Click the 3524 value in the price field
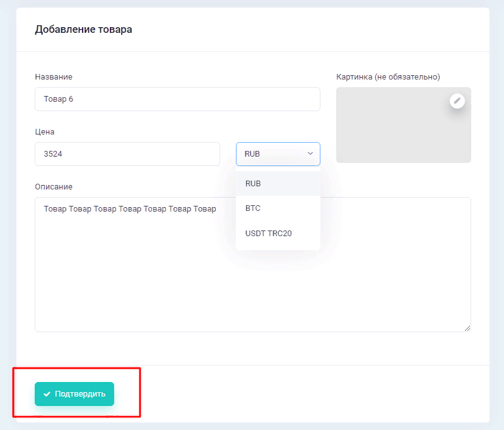The width and height of the screenshot is (504, 430). (52, 154)
